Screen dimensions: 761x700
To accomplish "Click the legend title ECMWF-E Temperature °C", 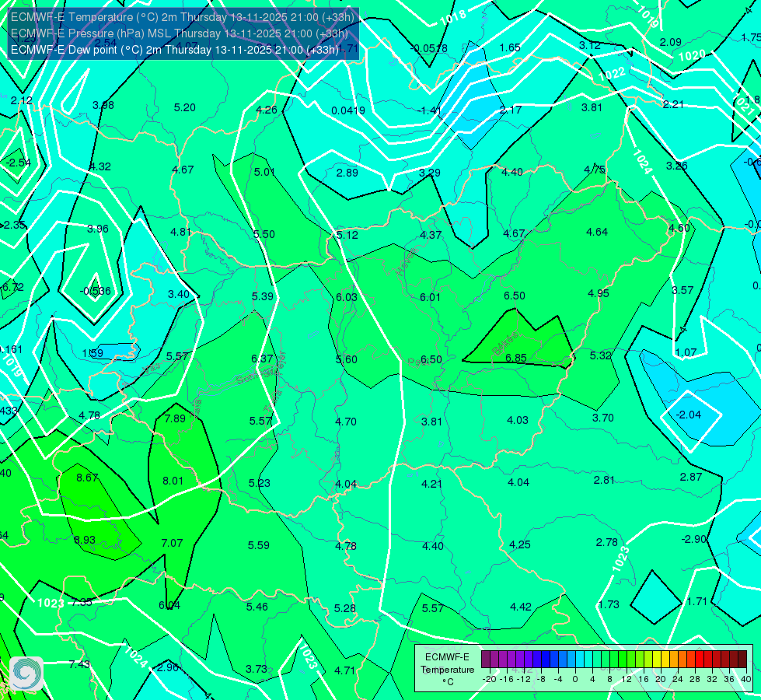I will tap(447, 670).
